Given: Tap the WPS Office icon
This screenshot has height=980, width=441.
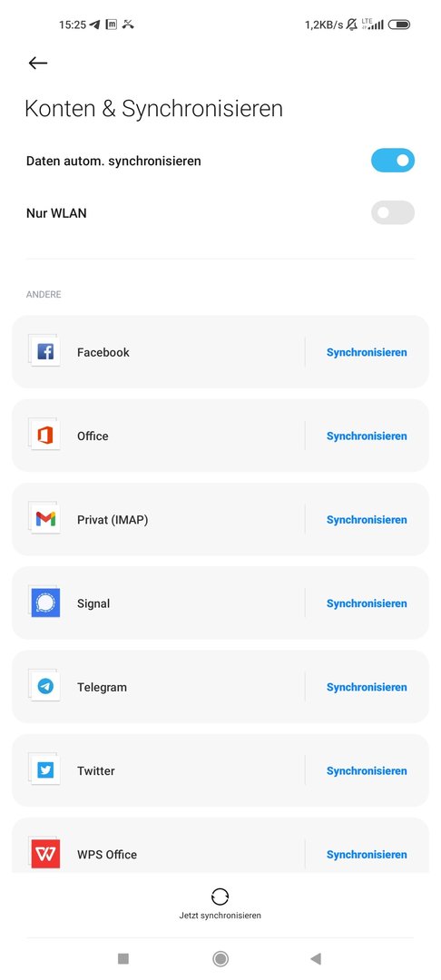Looking at the screenshot, I should 44,854.
